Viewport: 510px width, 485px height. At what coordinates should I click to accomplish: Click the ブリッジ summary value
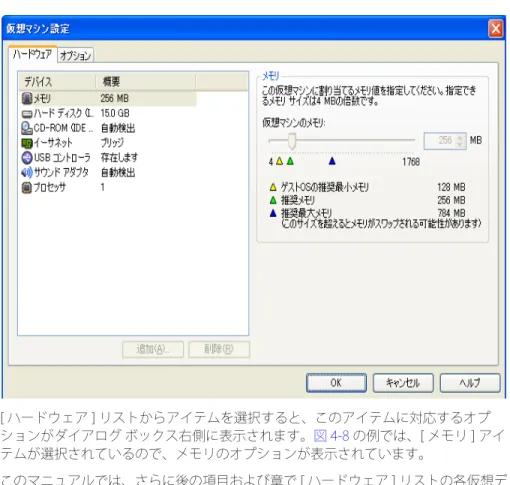[x=112, y=143]
